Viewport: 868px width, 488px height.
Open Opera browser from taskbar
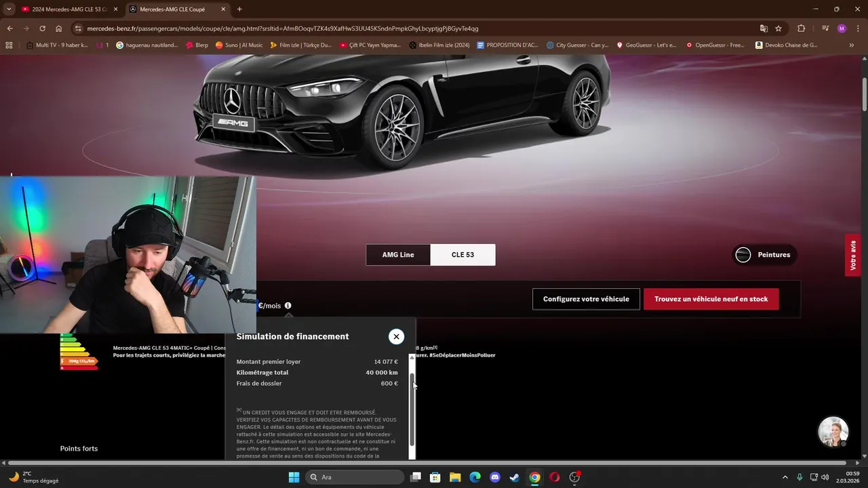[x=555, y=477]
